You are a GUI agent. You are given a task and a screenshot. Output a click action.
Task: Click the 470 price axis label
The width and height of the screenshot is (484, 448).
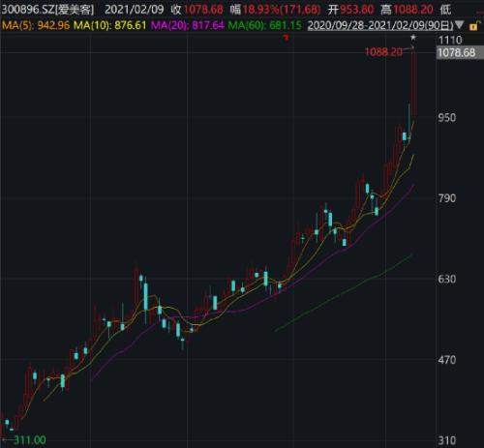click(x=447, y=359)
